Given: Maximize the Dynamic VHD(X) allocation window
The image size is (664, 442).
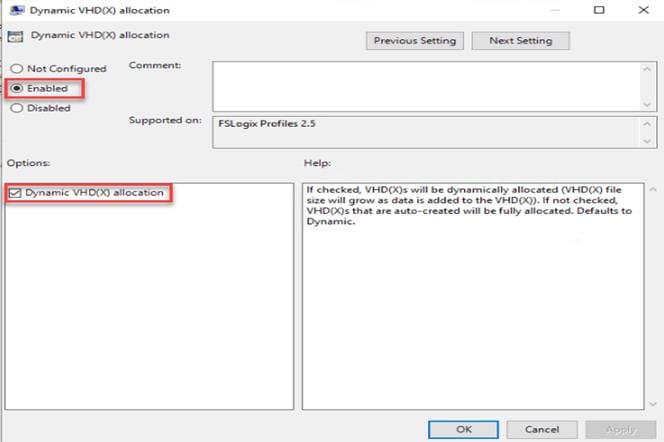Looking at the screenshot, I should click(x=599, y=10).
